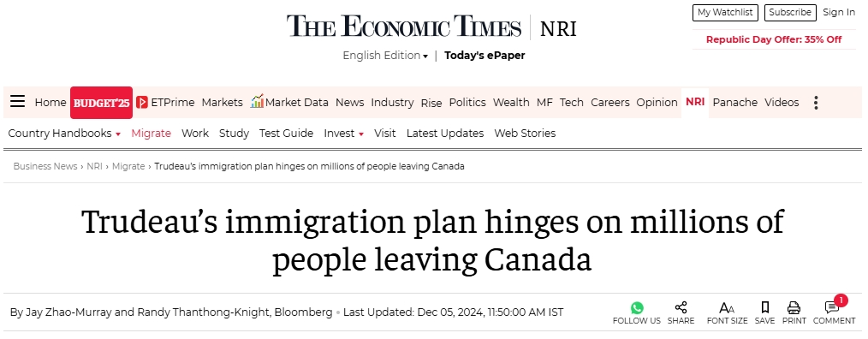Image resolution: width=868 pixels, height=339 pixels.
Task: Click the Print icon
Action: tap(794, 308)
